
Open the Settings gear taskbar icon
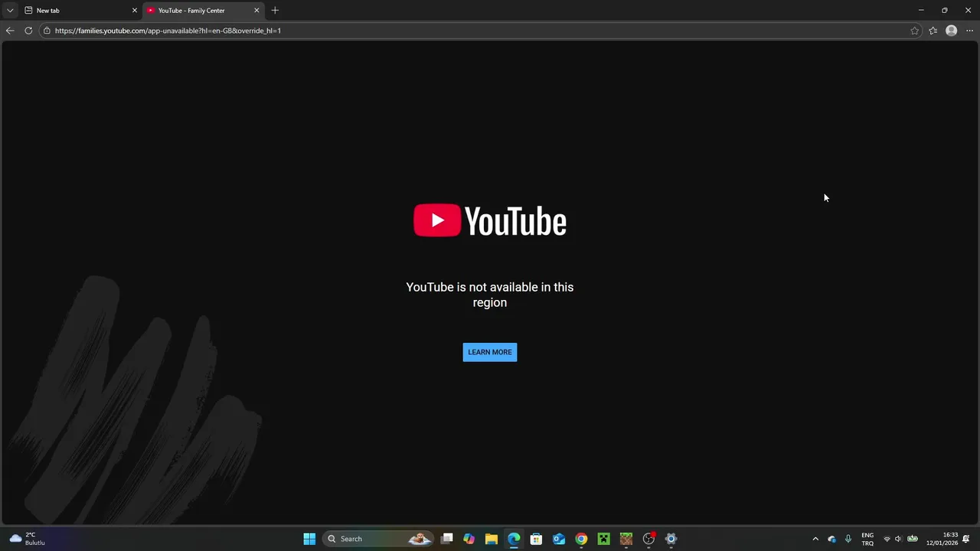[671, 539]
